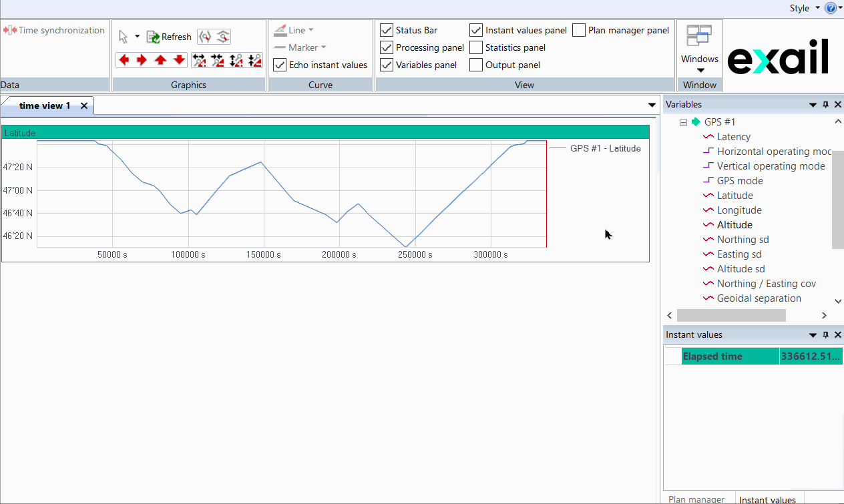Click the Variables panel horizontal scrollbar
Viewport: 844px width, 504px height.
(731, 315)
